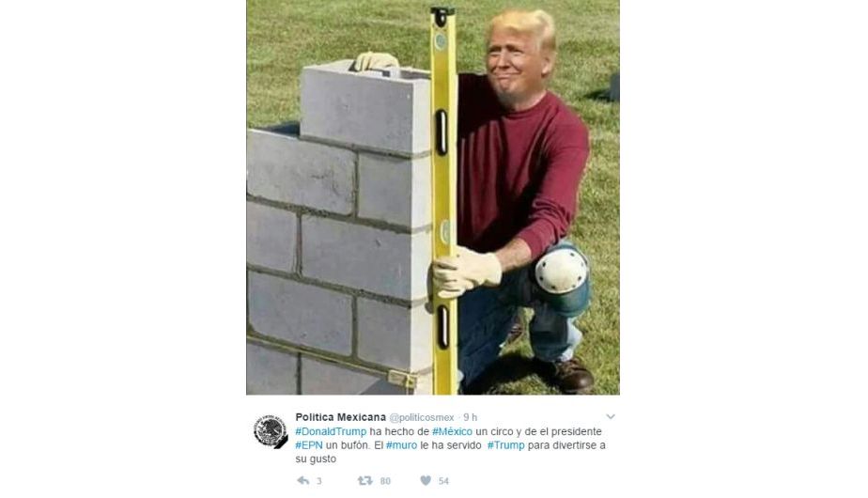The width and height of the screenshot is (868, 498).
Task: Open the attached wall-building photo
Action: coord(433,197)
